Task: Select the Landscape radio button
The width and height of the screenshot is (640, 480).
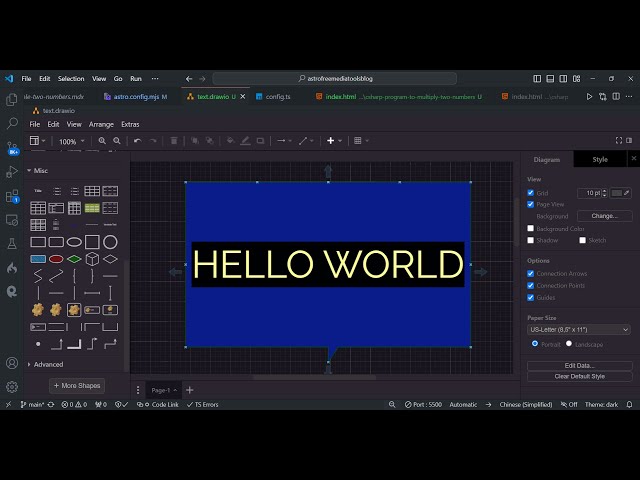Action: [x=569, y=343]
